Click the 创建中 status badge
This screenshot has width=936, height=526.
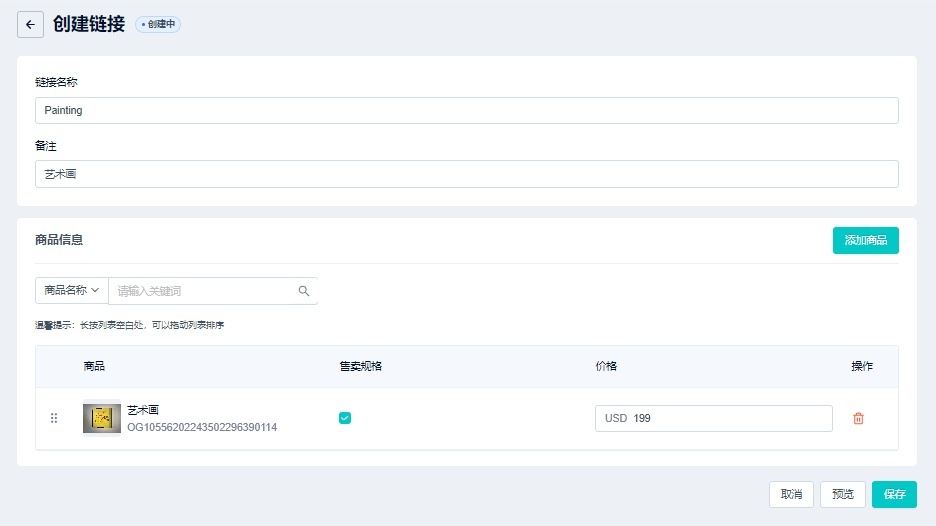[158, 24]
